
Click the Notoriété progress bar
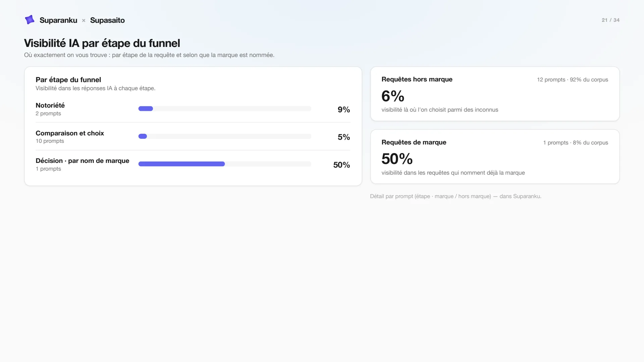225,109
